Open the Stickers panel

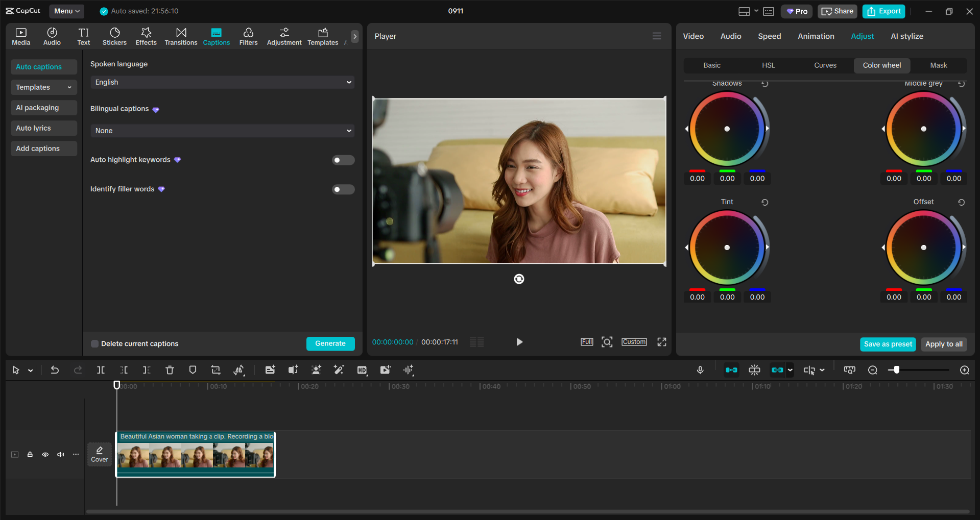click(114, 36)
